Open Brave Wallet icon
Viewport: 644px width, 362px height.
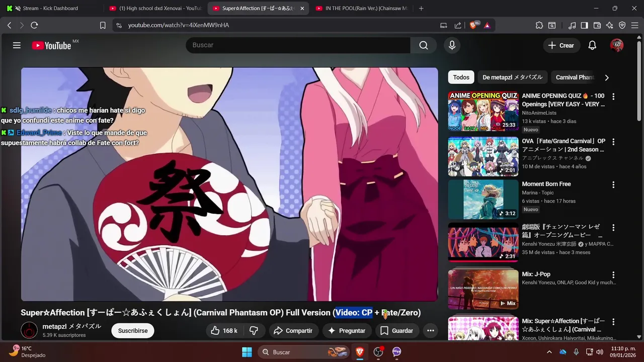click(597, 25)
